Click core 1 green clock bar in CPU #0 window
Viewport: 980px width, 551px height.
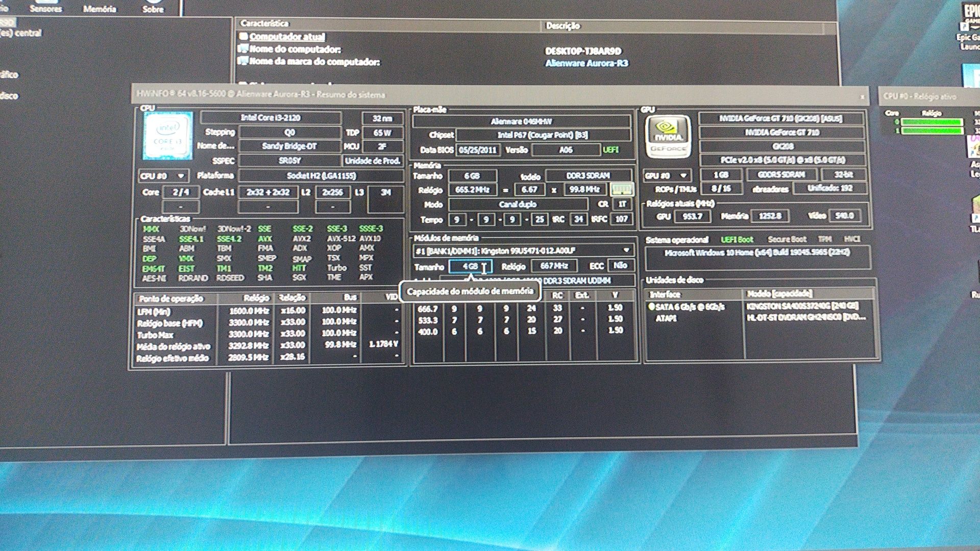tap(932, 131)
